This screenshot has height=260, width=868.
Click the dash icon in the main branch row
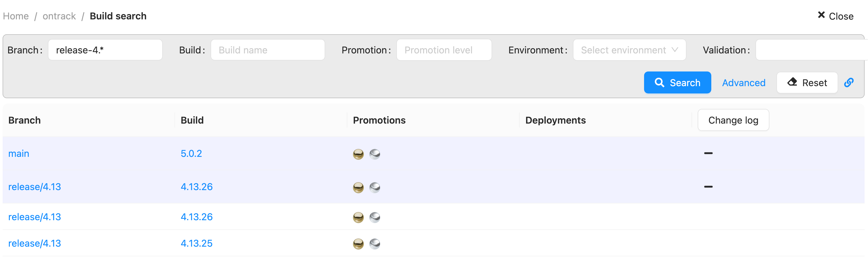tap(708, 153)
